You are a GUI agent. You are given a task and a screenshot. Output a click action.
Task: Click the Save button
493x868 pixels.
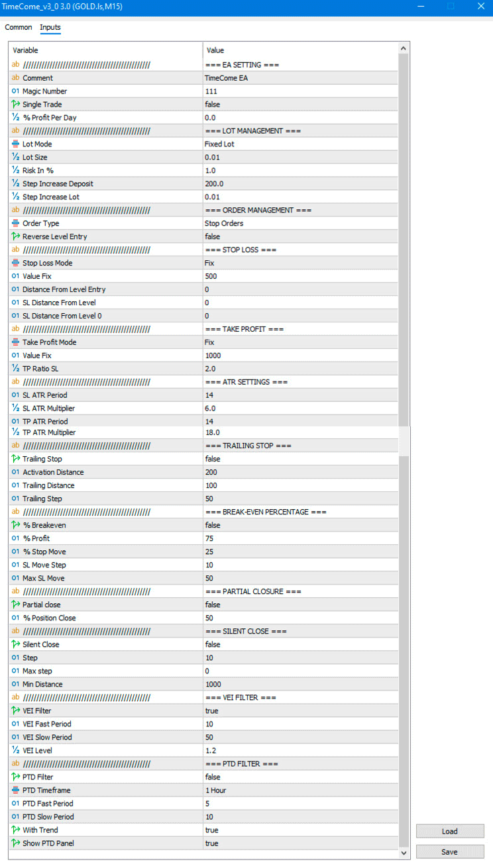coord(450,852)
